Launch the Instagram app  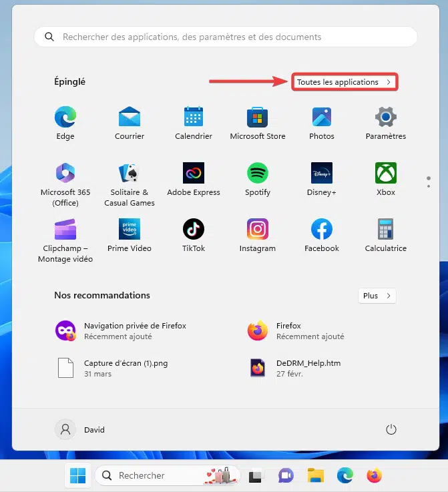click(258, 236)
